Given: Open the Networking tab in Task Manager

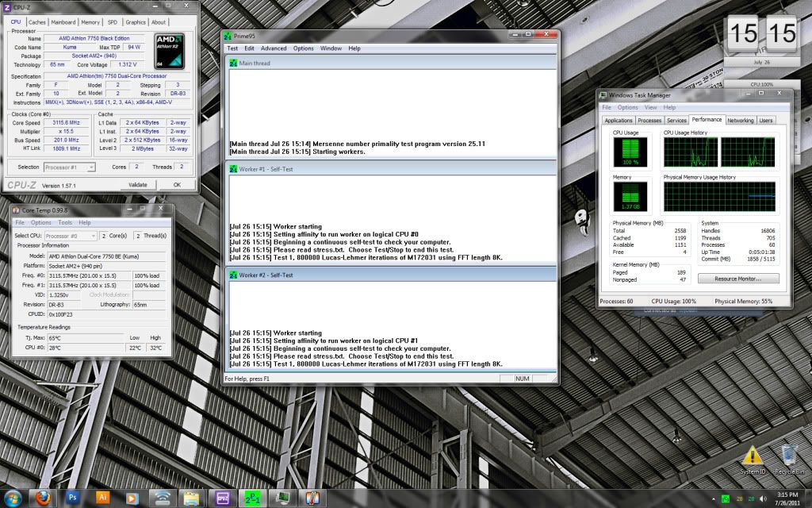Looking at the screenshot, I should coord(740,121).
